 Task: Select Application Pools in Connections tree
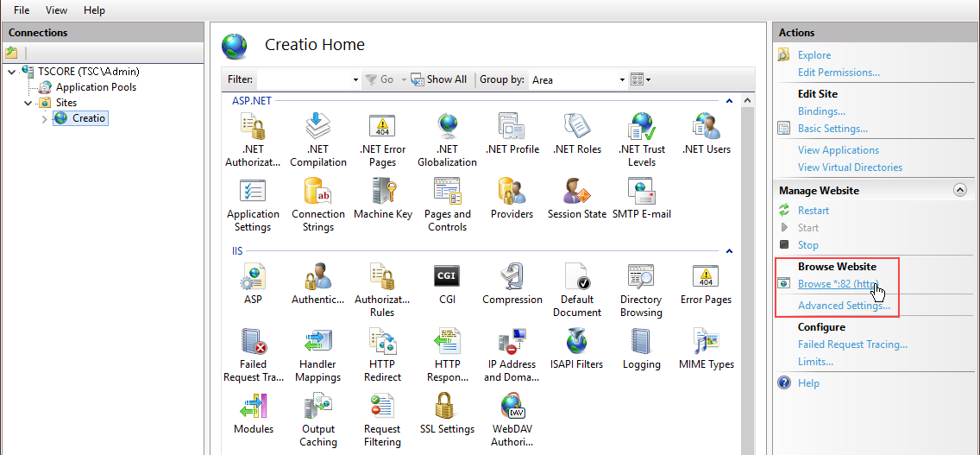click(x=96, y=87)
